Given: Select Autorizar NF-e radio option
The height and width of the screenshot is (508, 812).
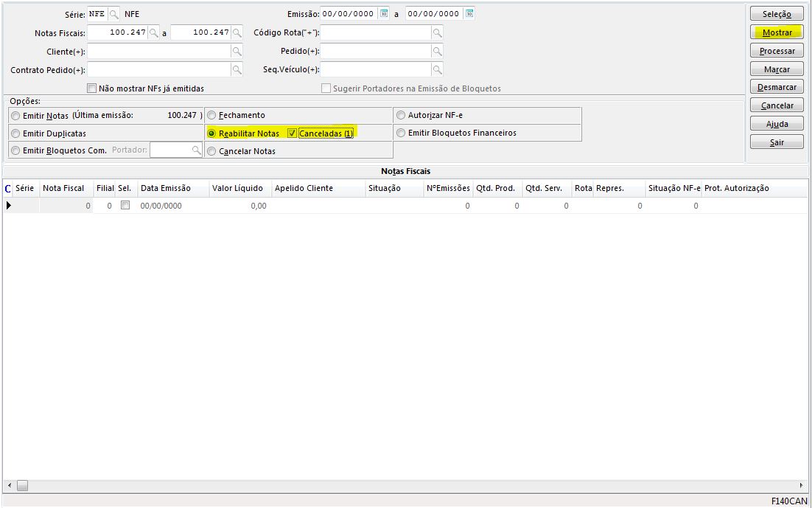Looking at the screenshot, I should click(400, 115).
